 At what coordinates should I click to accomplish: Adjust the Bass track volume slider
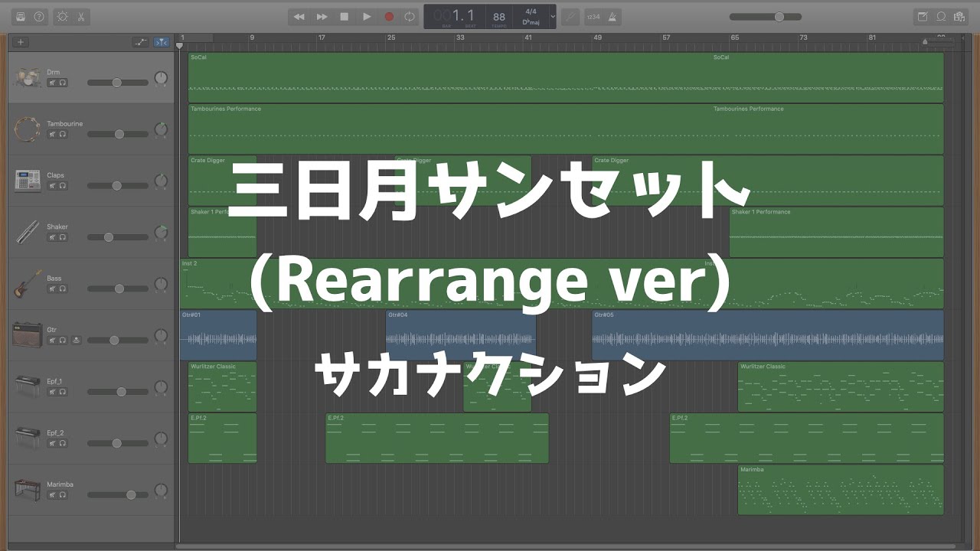(118, 289)
